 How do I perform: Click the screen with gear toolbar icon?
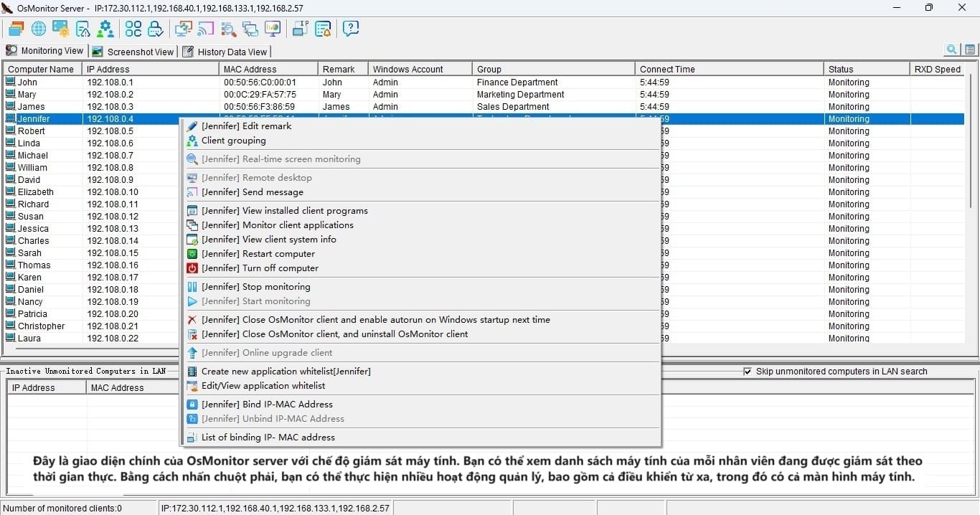[61, 29]
